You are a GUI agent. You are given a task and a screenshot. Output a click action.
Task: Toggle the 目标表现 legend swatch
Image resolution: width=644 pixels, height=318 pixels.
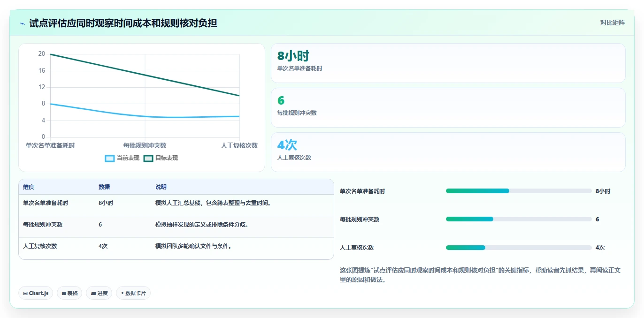(x=148, y=158)
